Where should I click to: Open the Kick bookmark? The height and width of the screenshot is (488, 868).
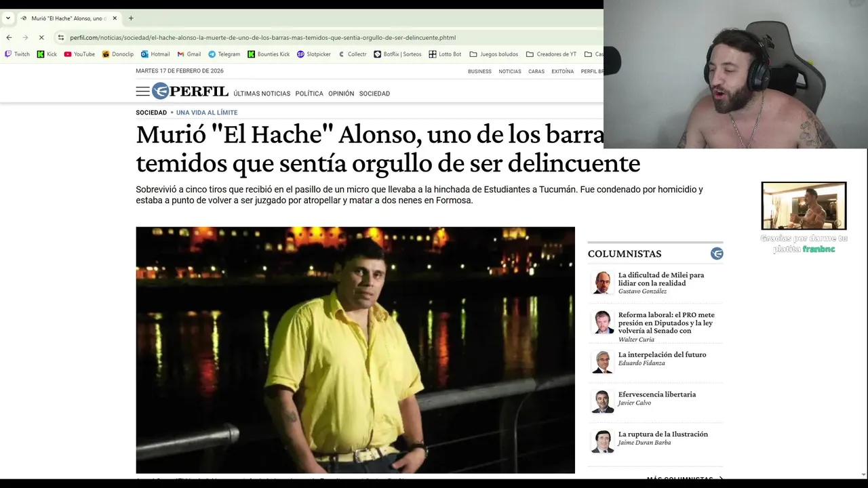click(x=47, y=54)
